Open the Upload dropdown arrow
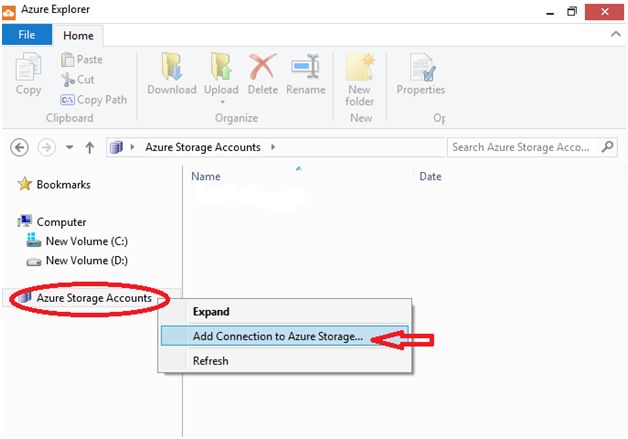Image resolution: width=628 pixels, height=439 pixels. pos(222,102)
